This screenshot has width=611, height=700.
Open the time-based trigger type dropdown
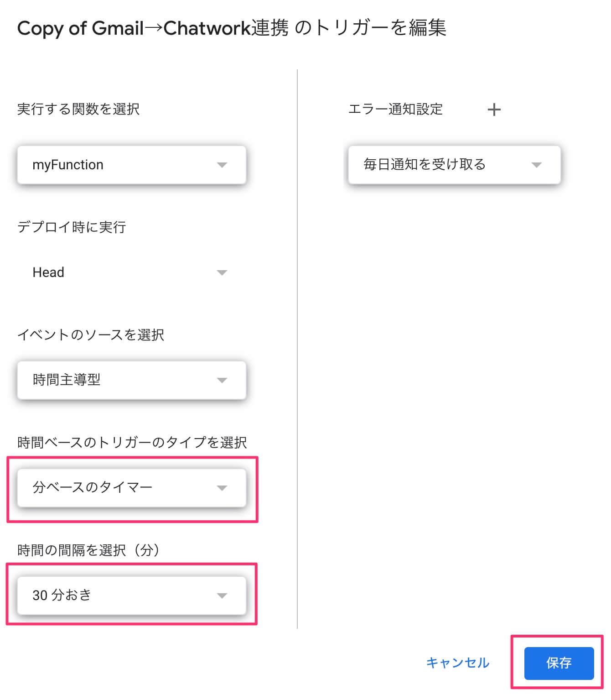(131, 488)
